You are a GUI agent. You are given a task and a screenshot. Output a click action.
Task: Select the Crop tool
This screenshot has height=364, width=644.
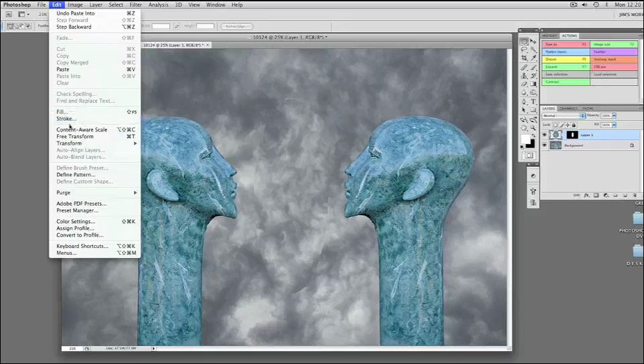pos(524,58)
